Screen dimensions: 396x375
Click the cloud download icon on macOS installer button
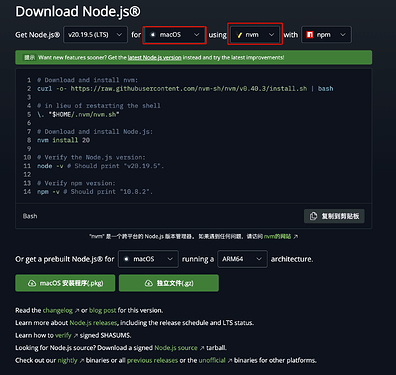pos(32,283)
